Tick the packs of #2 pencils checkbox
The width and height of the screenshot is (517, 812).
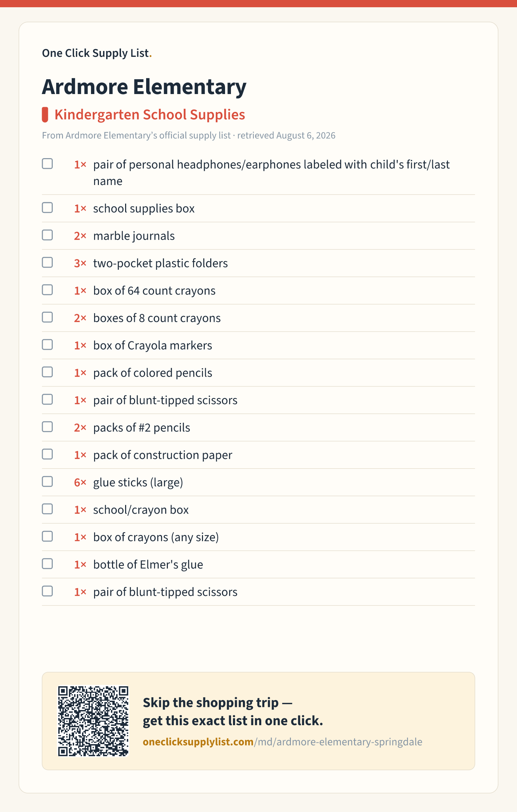(47, 427)
